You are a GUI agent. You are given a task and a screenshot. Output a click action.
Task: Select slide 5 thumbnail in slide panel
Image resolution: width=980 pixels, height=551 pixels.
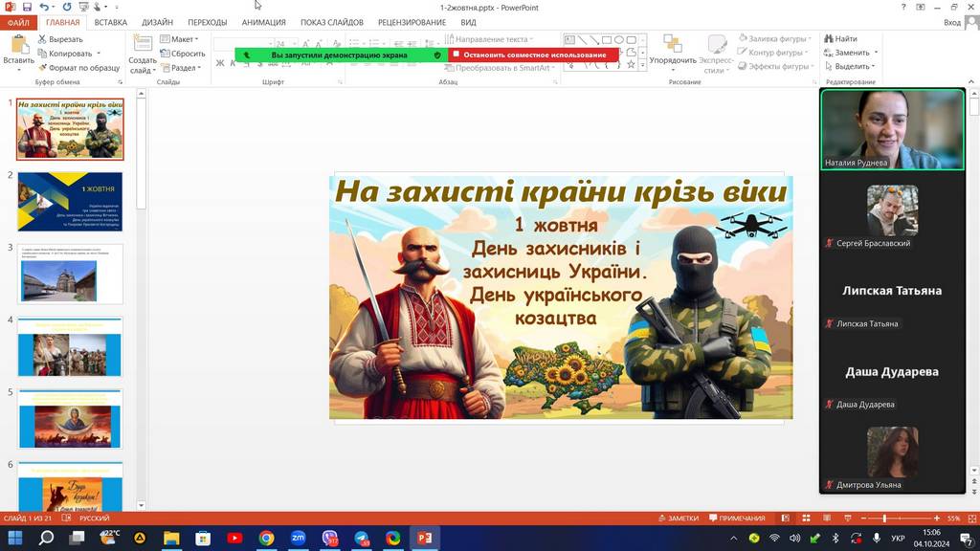pos(70,419)
